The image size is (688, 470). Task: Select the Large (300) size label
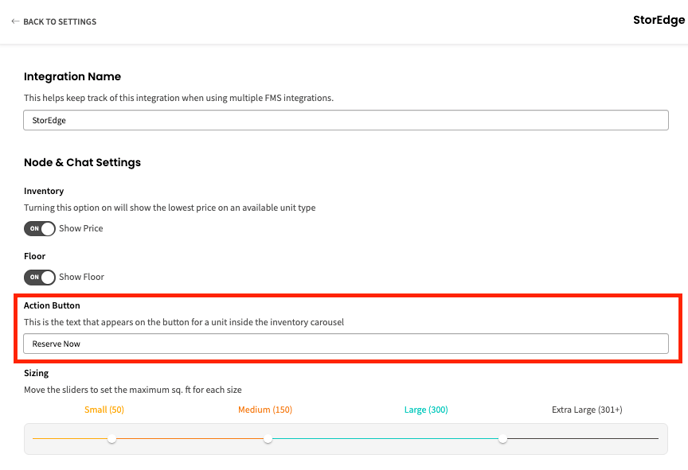426,410
